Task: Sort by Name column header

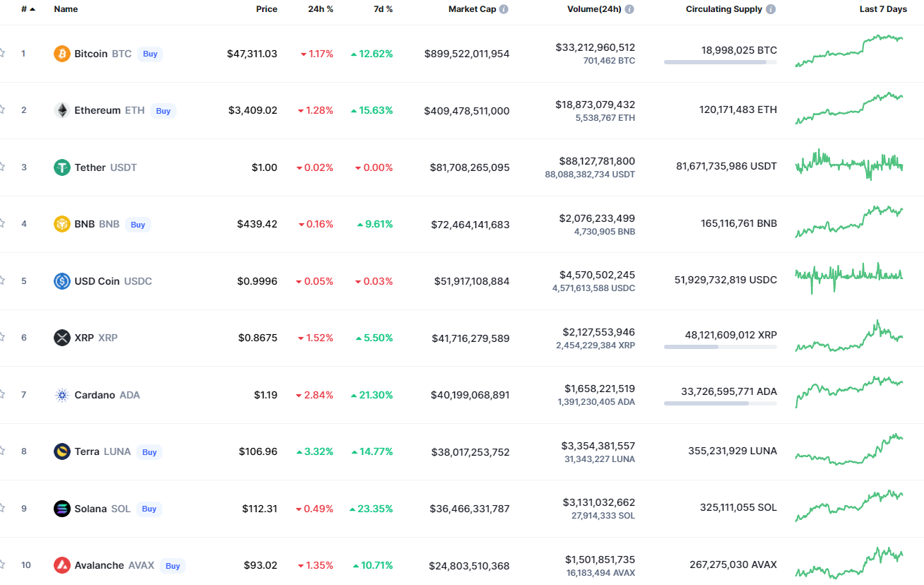Action: pyautogui.click(x=66, y=9)
